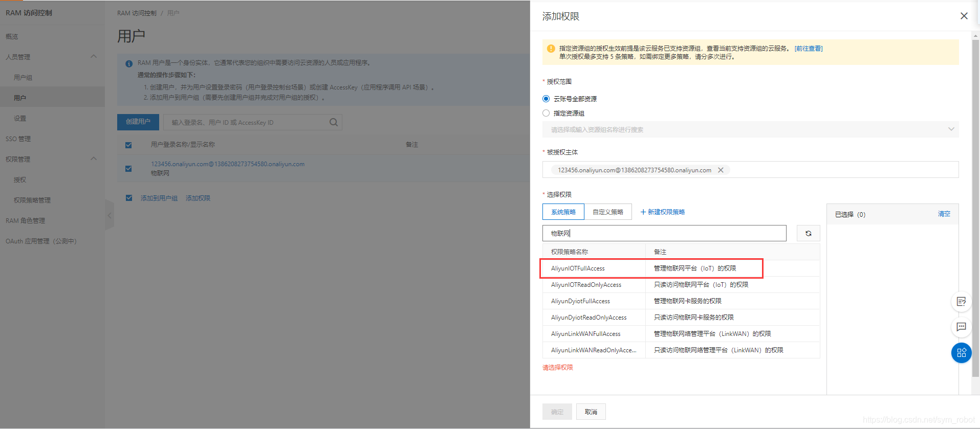The image size is (980, 429).
Task: Click the 被授权主体 principal field
Action: coord(750,170)
